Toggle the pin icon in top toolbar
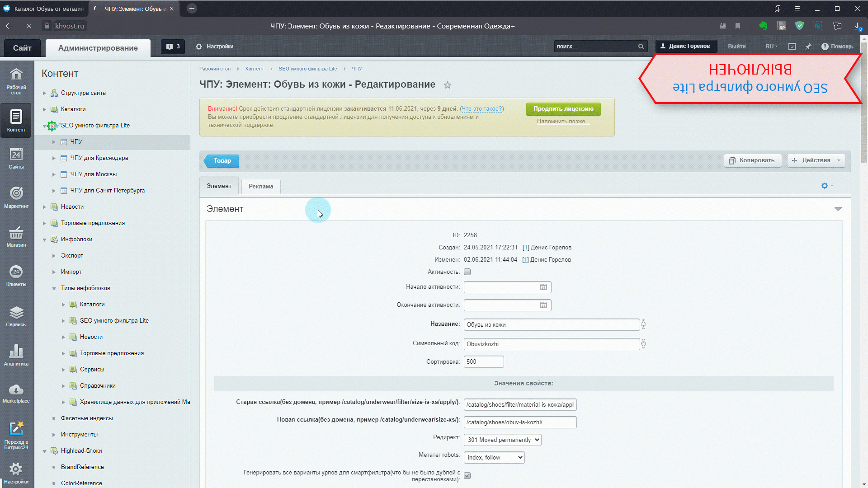 click(809, 46)
